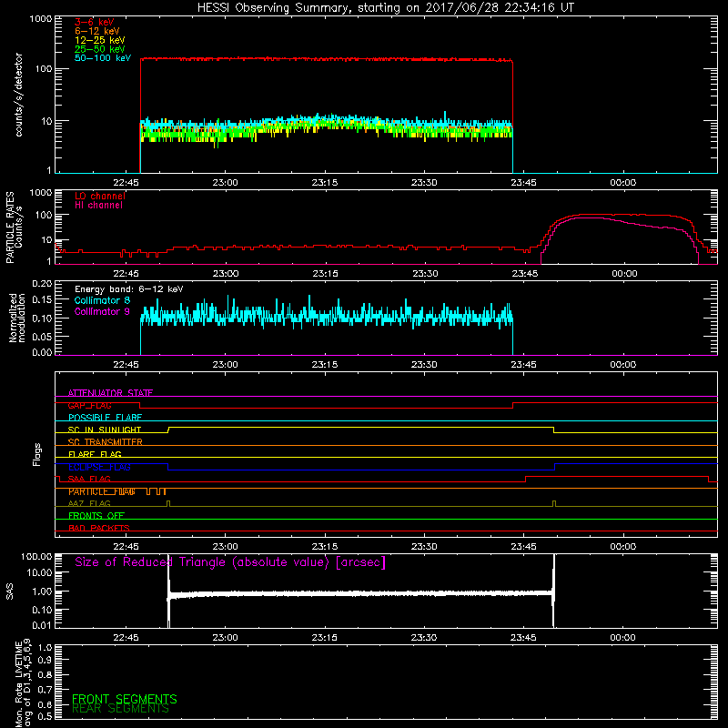Click the LO channel legend entry
728x728 pixels.
click(100, 196)
